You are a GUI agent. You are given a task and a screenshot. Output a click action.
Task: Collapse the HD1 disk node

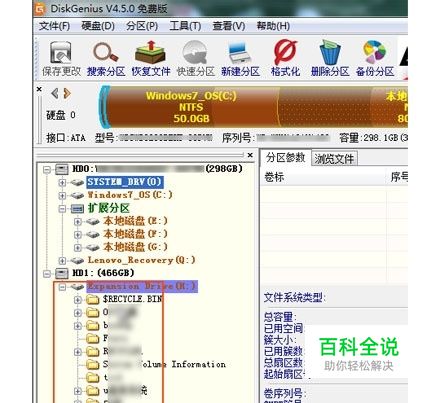click(47, 274)
